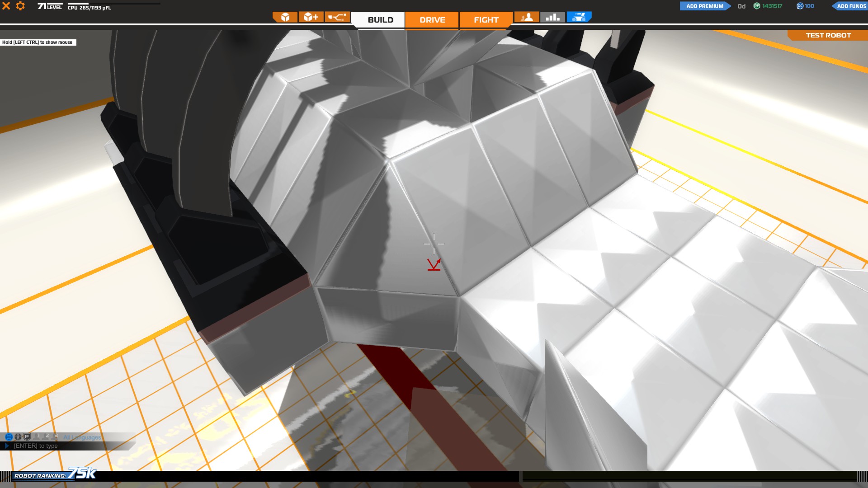Viewport: 868px width, 488px height.
Task: Open the friends/social icon
Action: [527, 17]
